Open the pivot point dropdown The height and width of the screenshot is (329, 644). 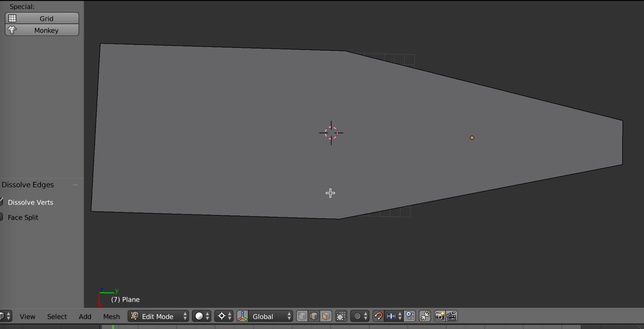[x=224, y=316]
